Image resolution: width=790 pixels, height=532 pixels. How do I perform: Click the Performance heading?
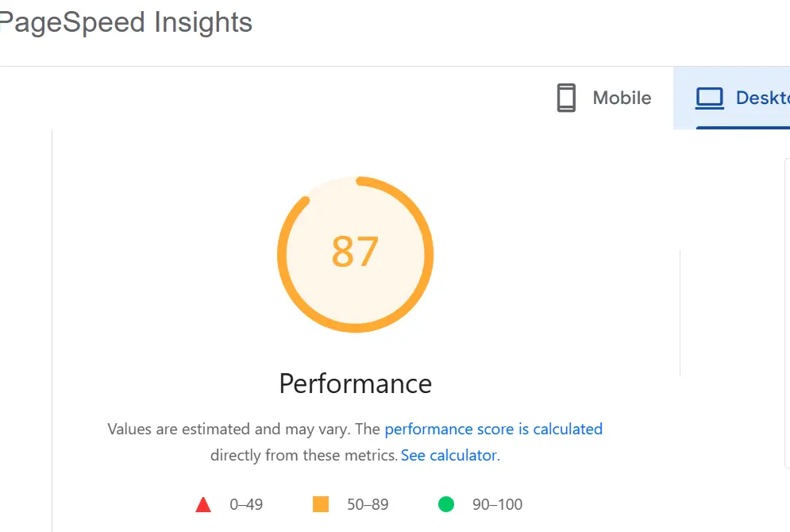pos(355,384)
